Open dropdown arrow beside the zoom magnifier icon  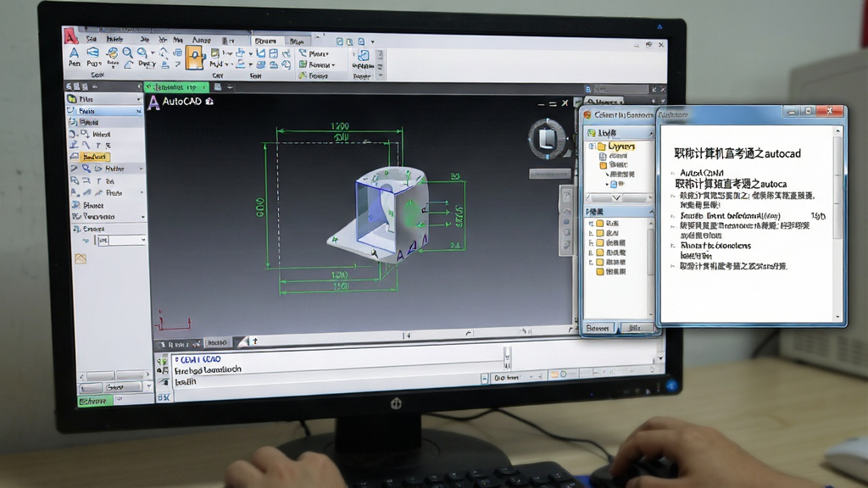tap(153, 53)
